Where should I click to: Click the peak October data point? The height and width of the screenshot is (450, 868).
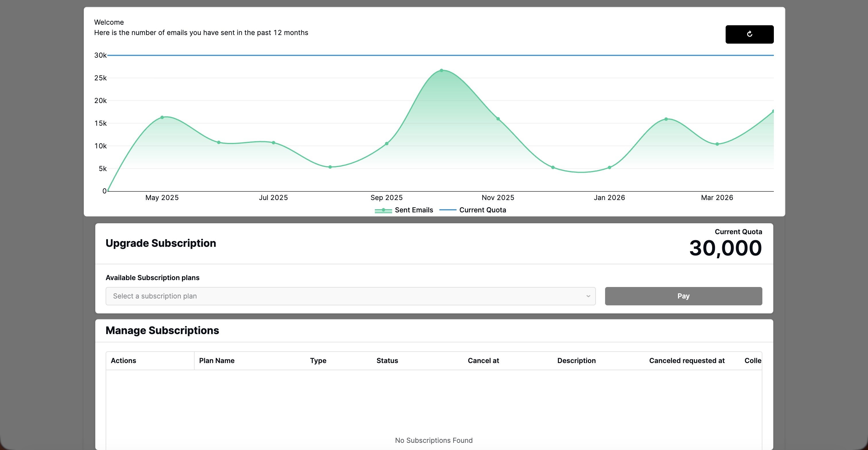click(441, 70)
